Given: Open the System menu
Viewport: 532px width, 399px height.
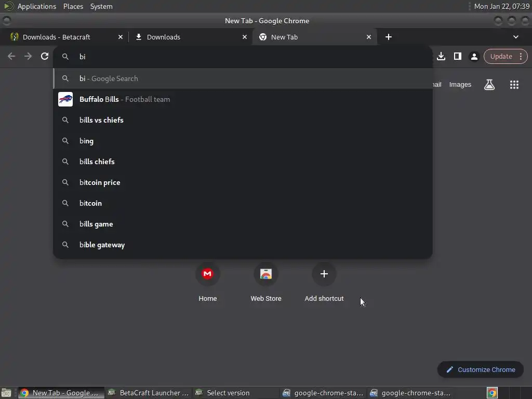Looking at the screenshot, I should tap(101, 6).
